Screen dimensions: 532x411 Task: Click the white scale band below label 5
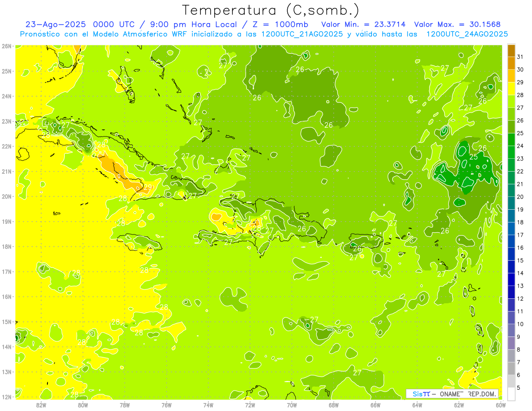pyautogui.click(x=511, y=394)
